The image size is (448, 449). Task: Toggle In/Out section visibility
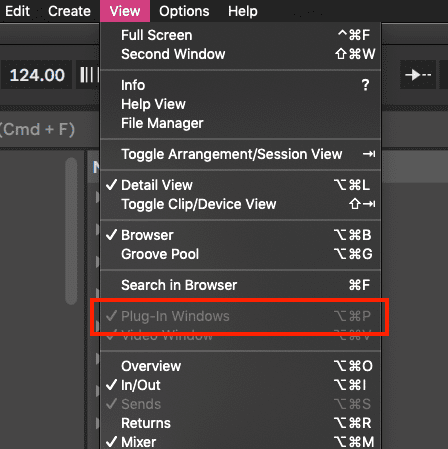tap(240, 385)
